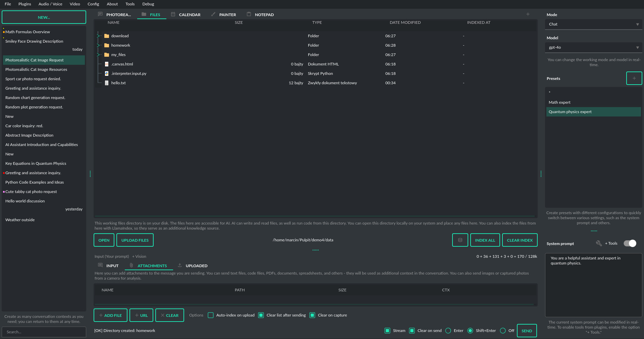This screenshot has height=339, width=644.
Task: Click the SEND button
Action: coord(527,331)
